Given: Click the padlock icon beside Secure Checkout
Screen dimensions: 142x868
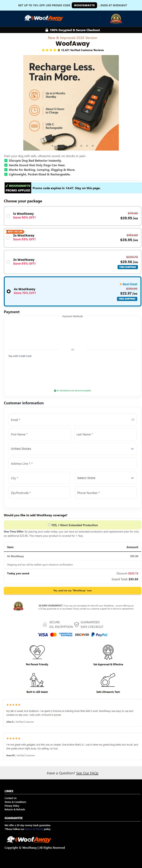Looking at the screenshot, I should 47,30.
